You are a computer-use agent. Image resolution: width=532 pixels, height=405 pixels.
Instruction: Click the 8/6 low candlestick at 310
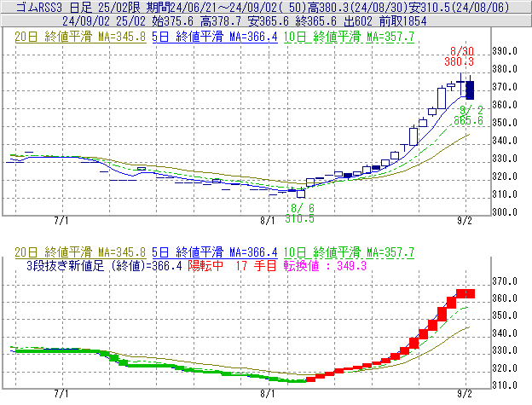(301, 194)
